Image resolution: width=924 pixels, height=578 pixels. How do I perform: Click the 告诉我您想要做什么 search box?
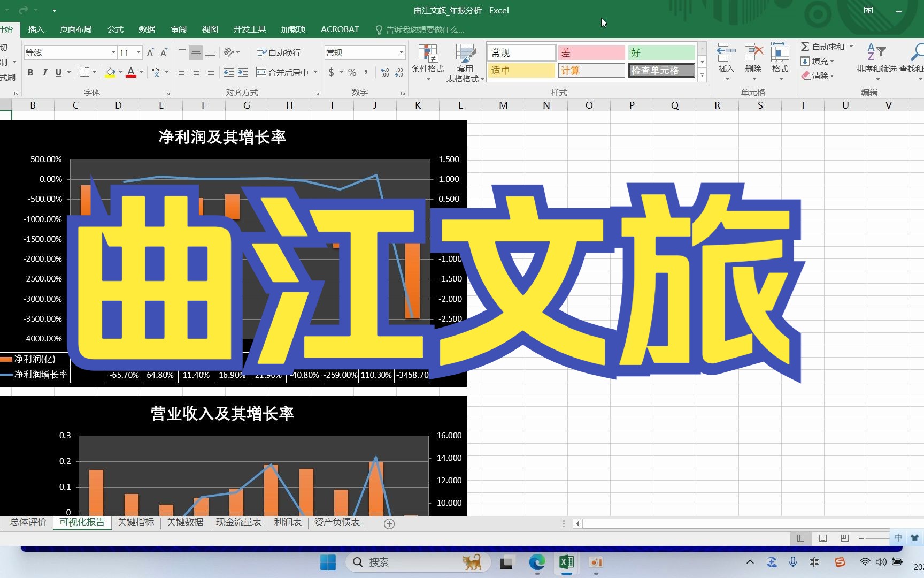[x=425, y=30]
